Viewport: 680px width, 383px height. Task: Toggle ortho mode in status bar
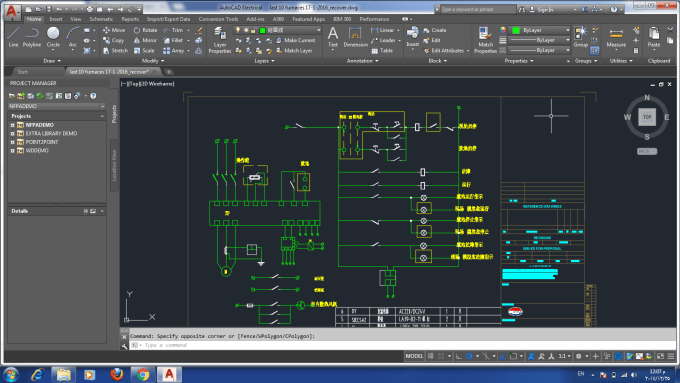458,356
